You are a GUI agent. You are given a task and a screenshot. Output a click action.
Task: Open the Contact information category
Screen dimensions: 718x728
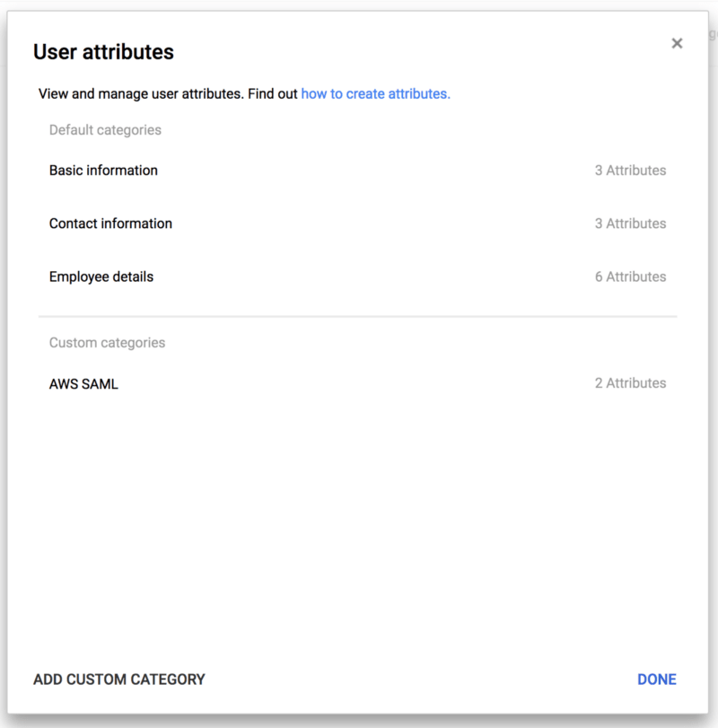tap(357, 224)
